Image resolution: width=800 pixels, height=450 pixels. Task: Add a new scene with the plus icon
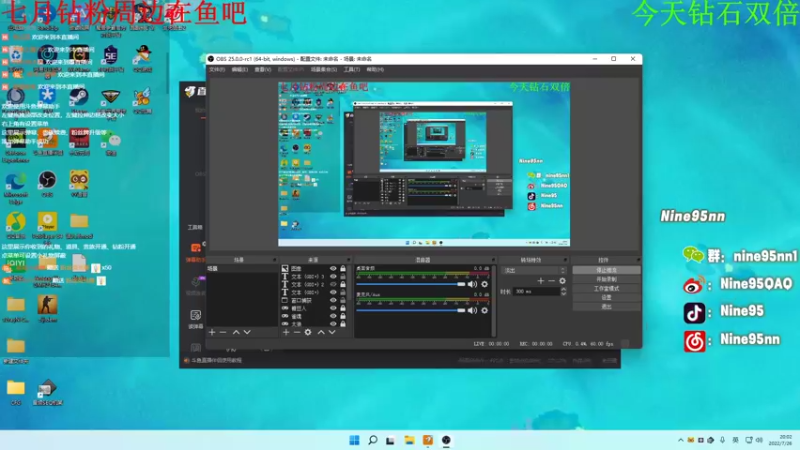[212, 332]
